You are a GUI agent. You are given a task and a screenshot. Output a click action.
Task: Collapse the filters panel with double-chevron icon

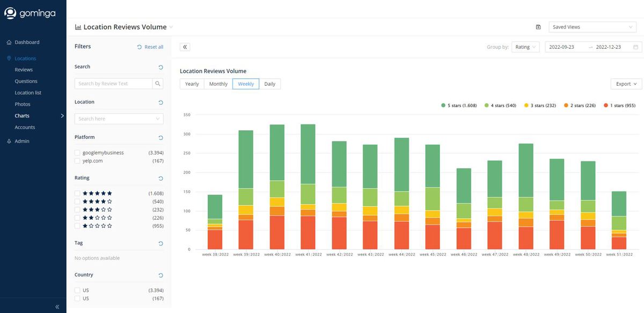click(x=185, y=47)
